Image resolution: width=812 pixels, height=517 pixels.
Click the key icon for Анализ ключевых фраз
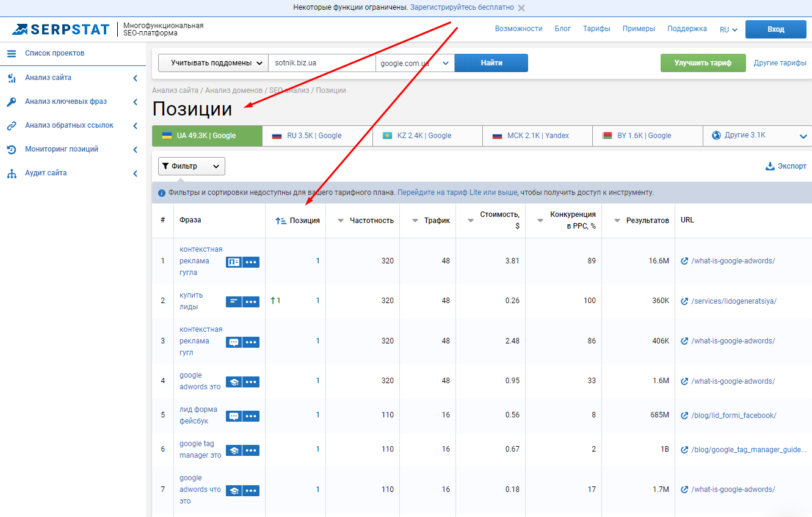(12, 102)
